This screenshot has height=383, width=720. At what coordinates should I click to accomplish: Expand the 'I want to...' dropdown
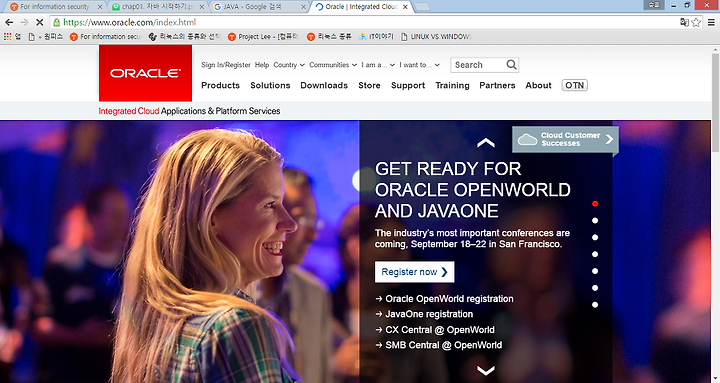[x=419, y=65]
